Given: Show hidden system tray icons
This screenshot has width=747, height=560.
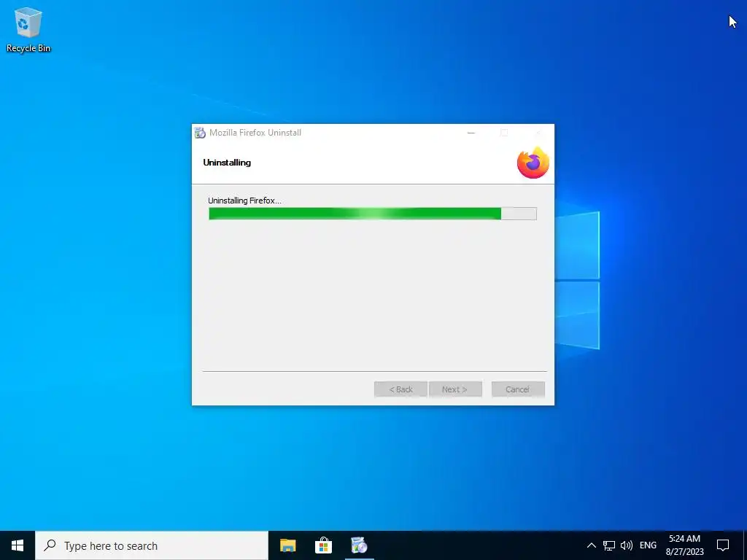Looking at the screenshot, I should tap(591, 545).
